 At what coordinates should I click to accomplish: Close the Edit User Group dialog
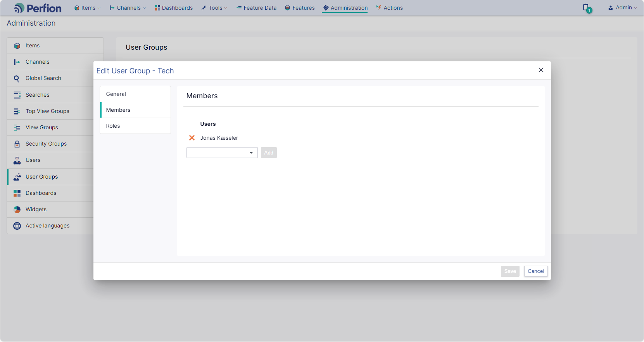541,70
